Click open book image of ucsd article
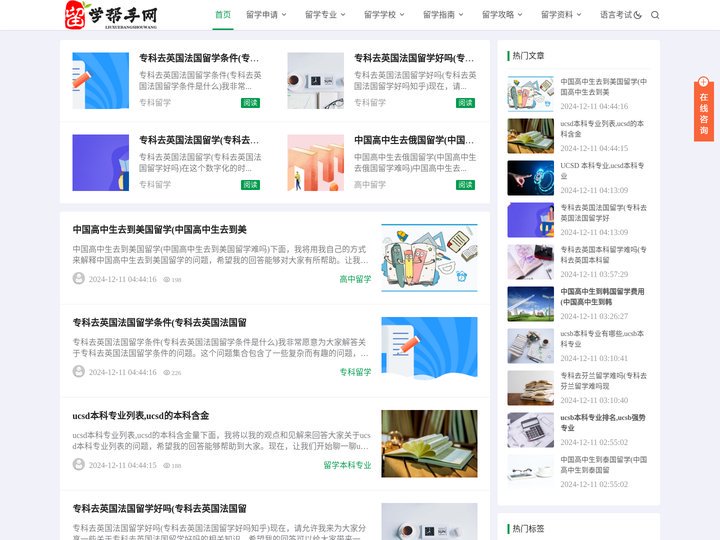This screenshot has width=720, height=540. [x=429, y=444]
